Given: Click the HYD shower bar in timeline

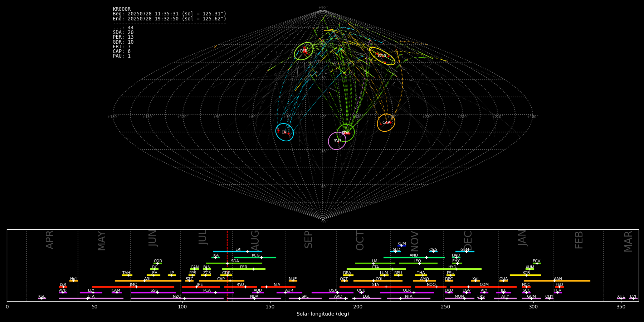Looking at the screenshot, I should tap(453, 269).
